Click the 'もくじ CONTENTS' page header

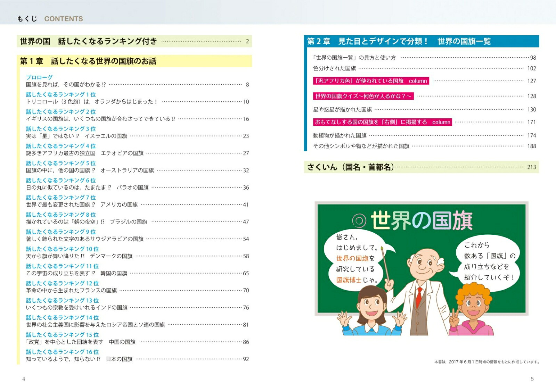point(50,19)
